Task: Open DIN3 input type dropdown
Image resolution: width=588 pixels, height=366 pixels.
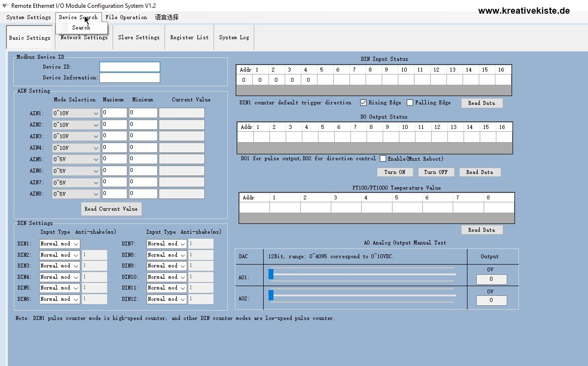Action: (x=59, y=266)
